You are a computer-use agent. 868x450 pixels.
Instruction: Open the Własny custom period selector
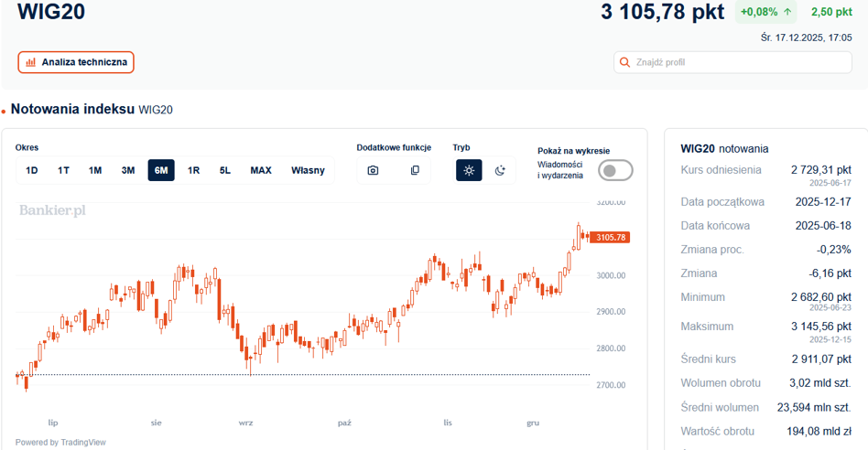(308, 170)
